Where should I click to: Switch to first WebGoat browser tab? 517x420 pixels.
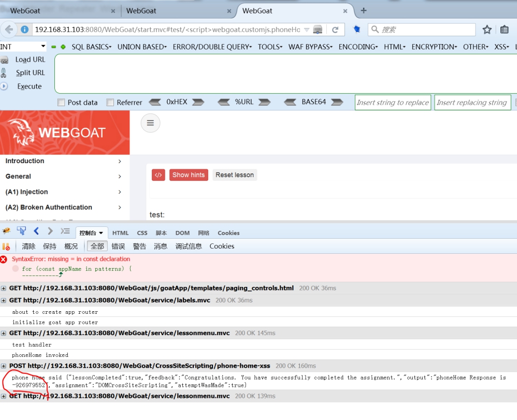click(60, 11)
